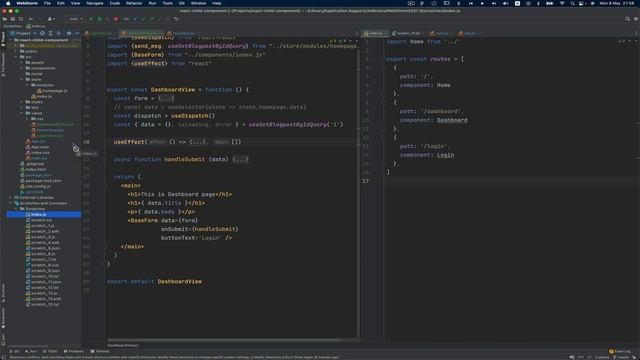Collapse the store folder

[22, 80]
